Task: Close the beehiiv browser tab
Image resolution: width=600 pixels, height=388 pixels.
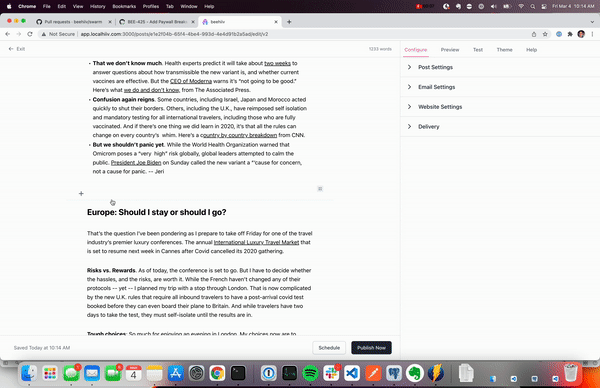Action: click(x=276, y=22)
